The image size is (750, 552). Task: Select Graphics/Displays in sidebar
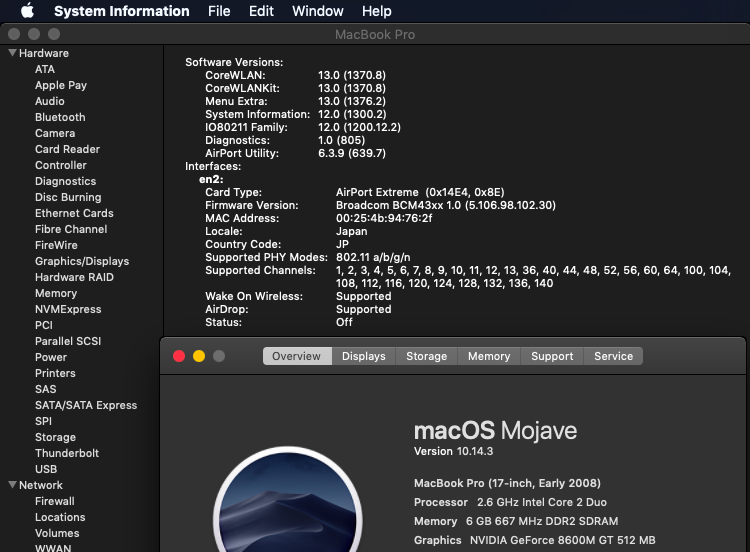[x=82, y=261]
